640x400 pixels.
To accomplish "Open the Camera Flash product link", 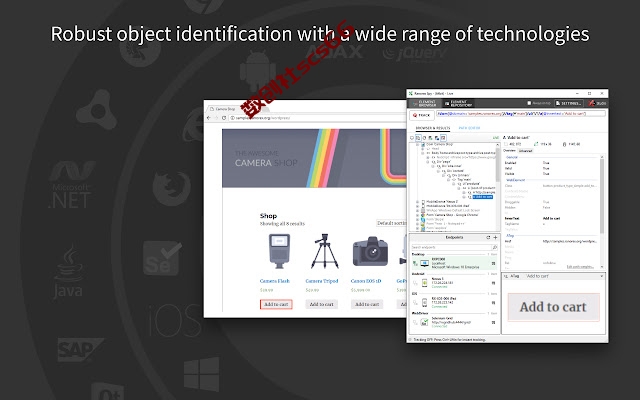I will pyautogui.click(x=275, y=281).
